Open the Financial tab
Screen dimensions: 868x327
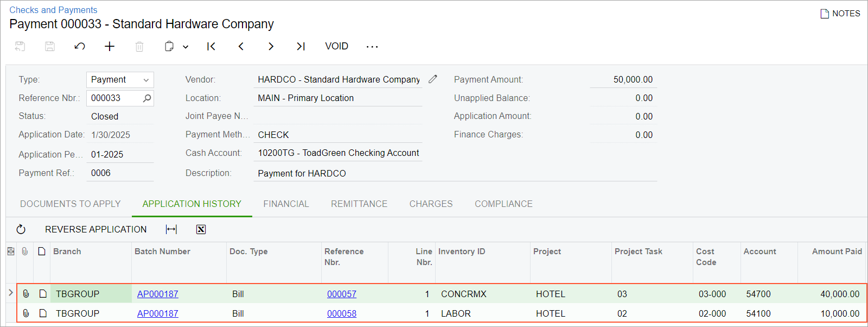click(286, 204)
